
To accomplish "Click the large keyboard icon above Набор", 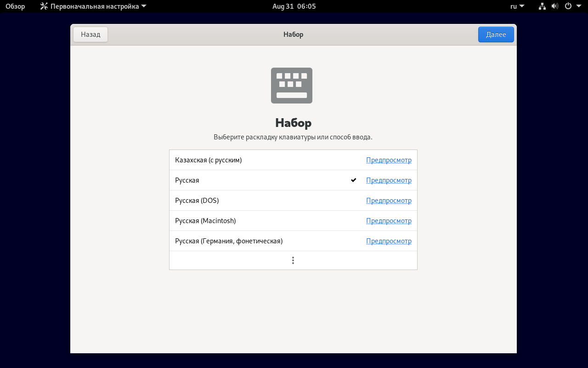I will pos(292,86).
